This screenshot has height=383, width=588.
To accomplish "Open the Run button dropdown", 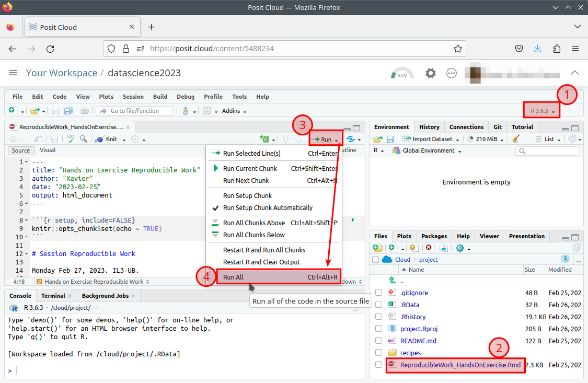I will tap(337, 140).
